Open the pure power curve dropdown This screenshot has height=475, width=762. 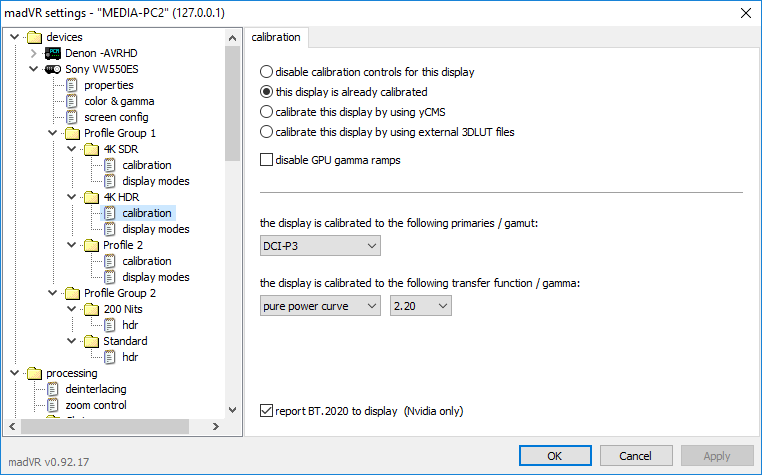click(x=320, y=306)
